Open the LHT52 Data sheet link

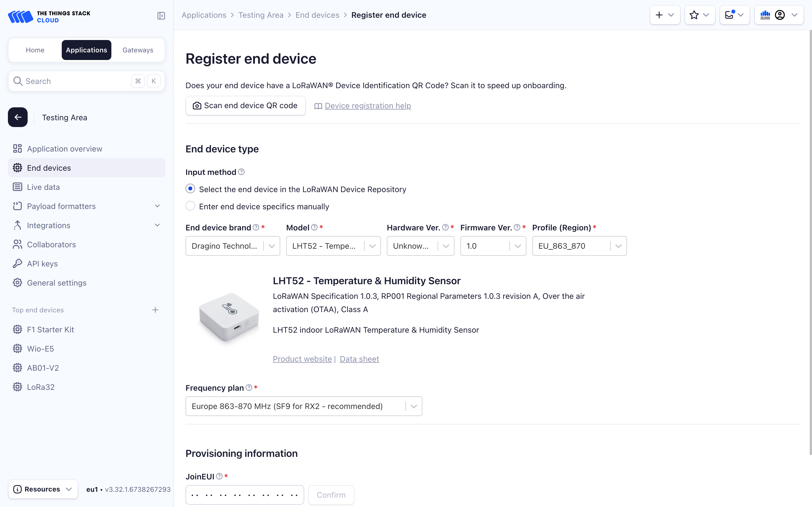pos(359,359)
